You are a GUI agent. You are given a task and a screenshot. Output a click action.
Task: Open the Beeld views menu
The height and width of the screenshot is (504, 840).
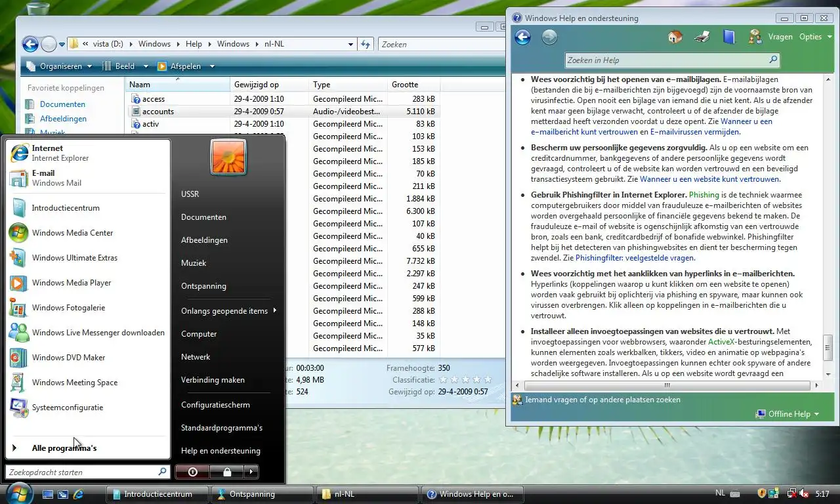[125, 66]
